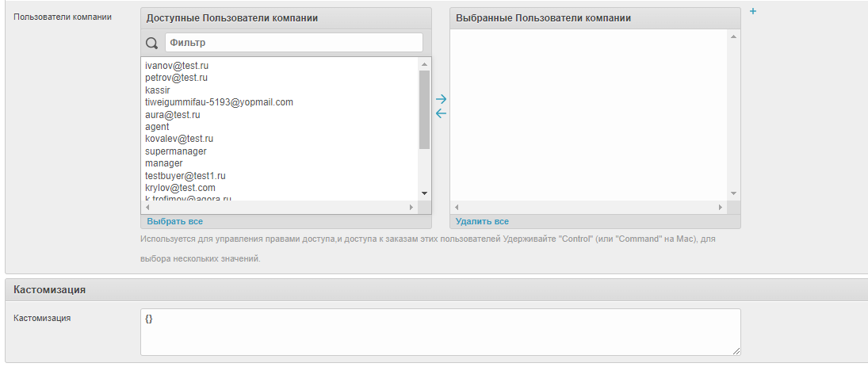Image resolution: width=868 pixels, height=367 pixels.
Task: Select petrov@test.ru from the list
Action: (x=176, y=78)
